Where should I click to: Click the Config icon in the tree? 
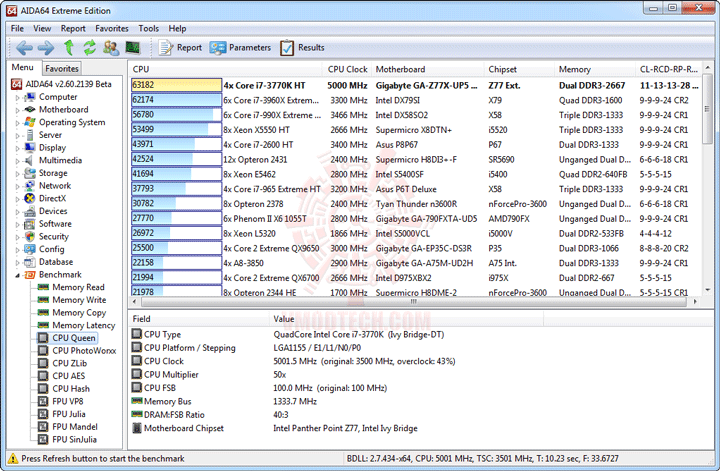(x=30, y=249)
